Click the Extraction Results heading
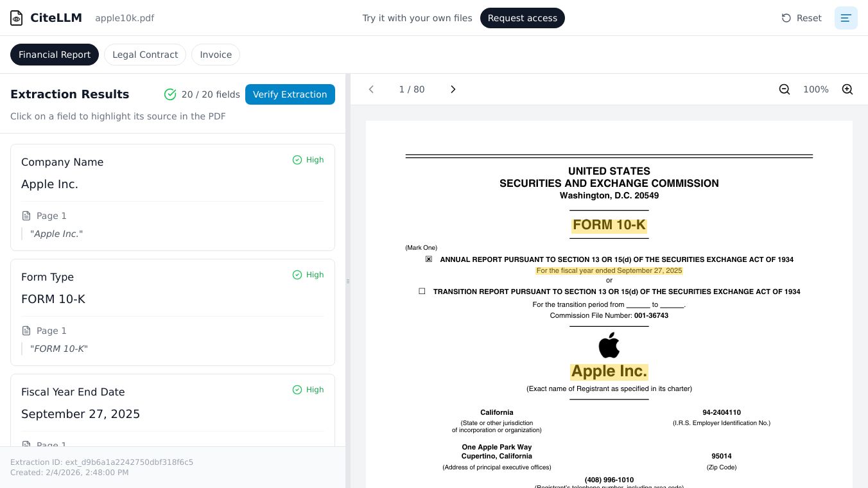This screenshot has width=868, height=488. (70, 94)
